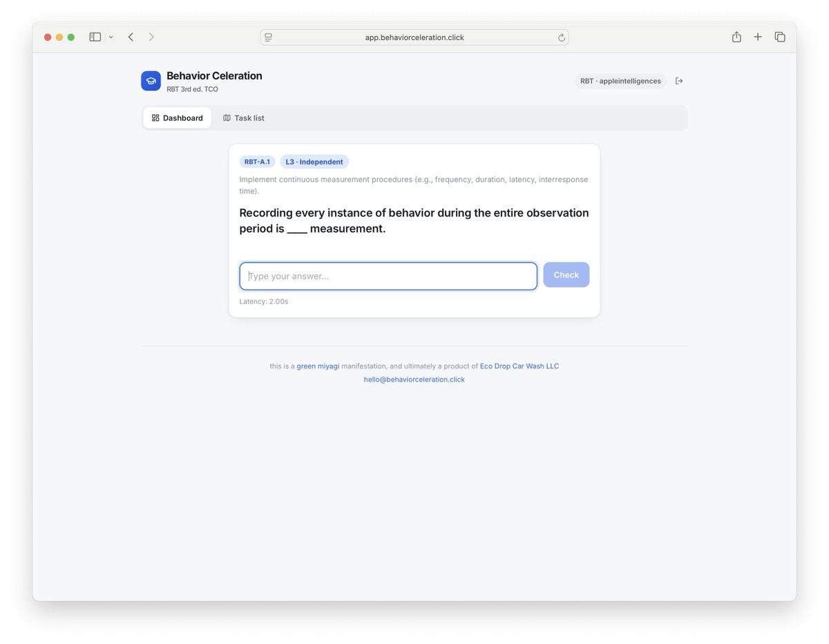The width and height of the screenshot is (829, 644).
Task: Click the logout icon beside the user badge
Action: pyautogui.click(x=679, y=81)
